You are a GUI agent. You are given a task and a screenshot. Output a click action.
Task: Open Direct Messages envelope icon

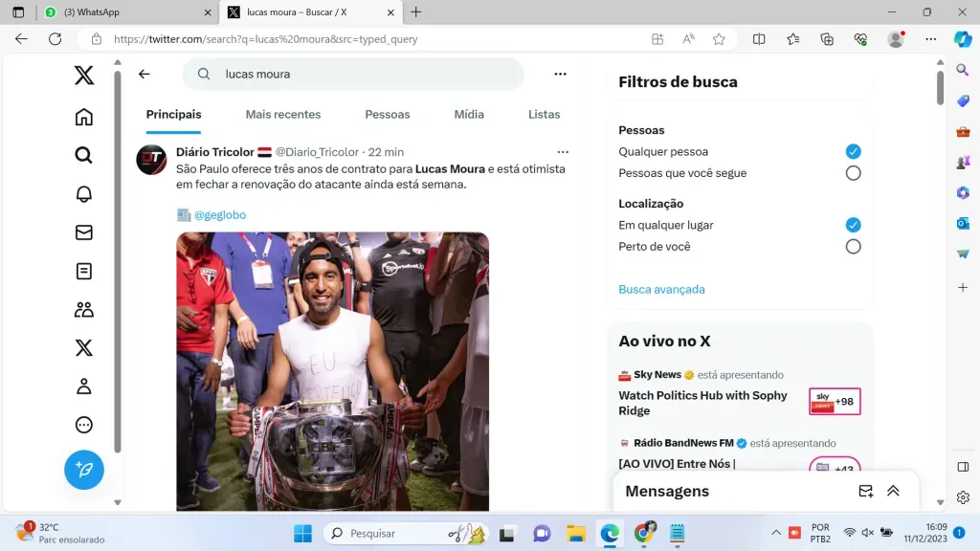[84, 232]
